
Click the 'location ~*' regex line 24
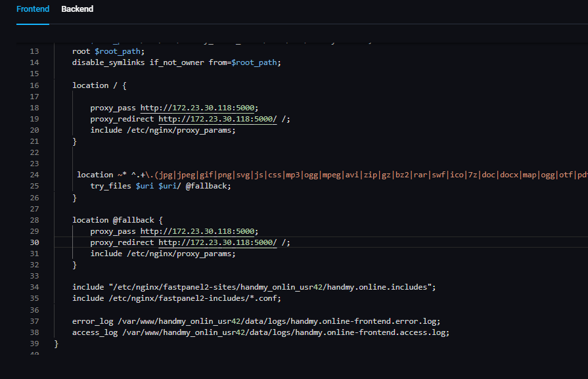(x=332, y=175)
